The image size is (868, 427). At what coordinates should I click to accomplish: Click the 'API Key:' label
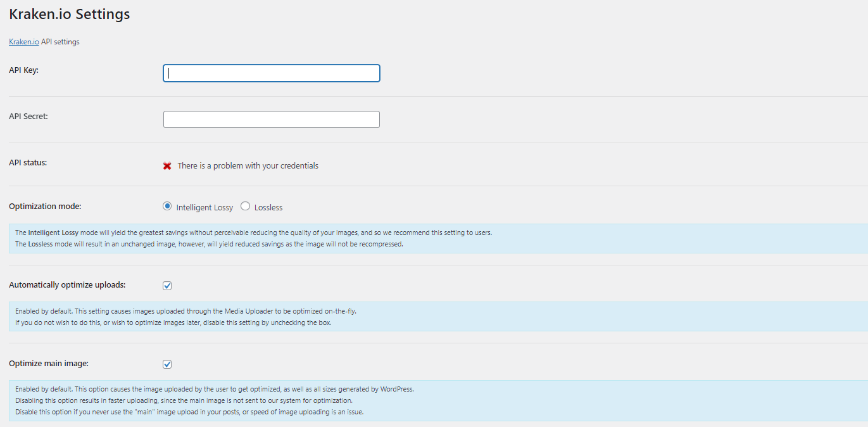[x=24, y=70]
